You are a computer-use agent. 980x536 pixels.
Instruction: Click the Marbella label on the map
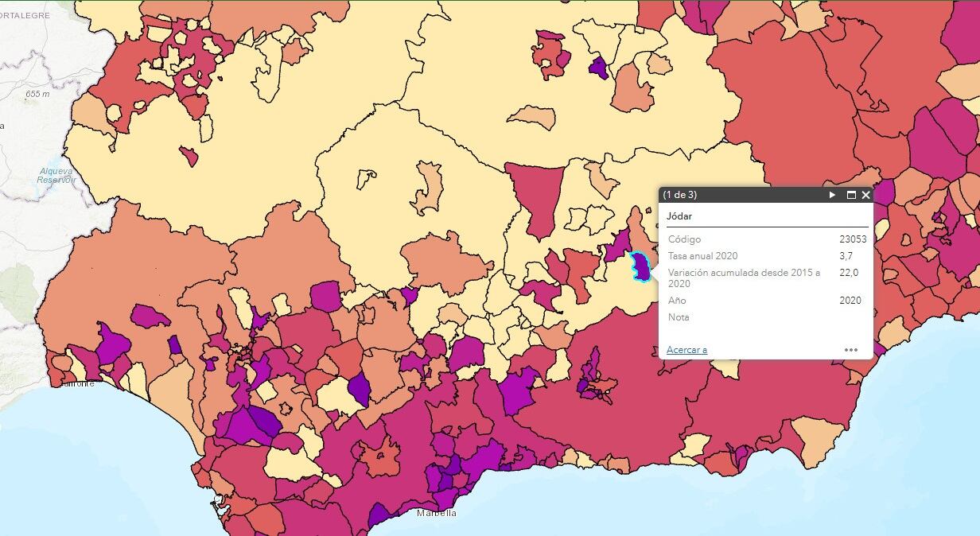437,514
